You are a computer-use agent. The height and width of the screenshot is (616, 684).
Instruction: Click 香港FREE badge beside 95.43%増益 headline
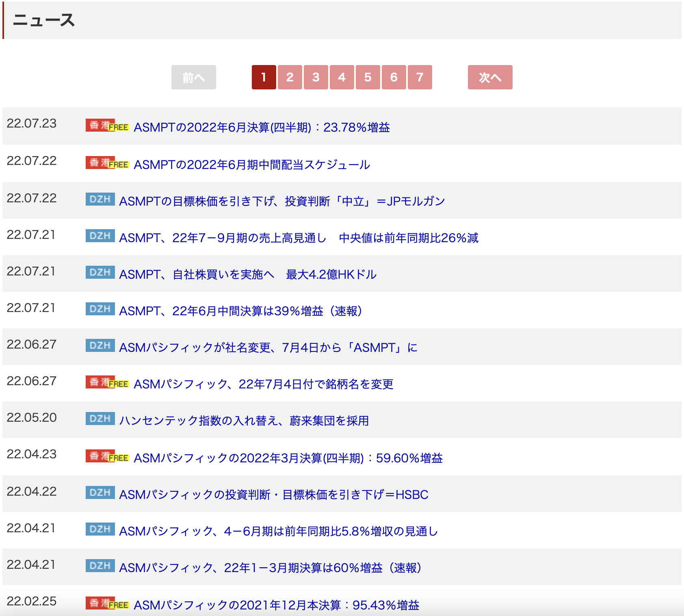click(x=107, y=603)
